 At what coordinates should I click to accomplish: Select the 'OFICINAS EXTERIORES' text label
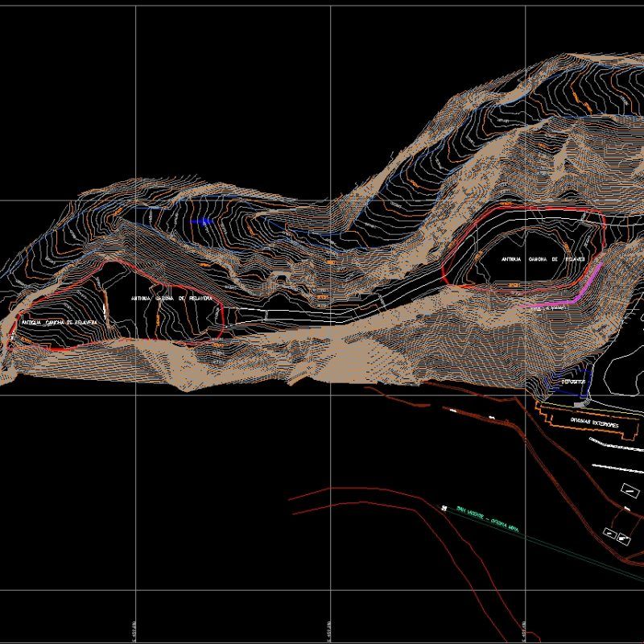coord(594,422)
